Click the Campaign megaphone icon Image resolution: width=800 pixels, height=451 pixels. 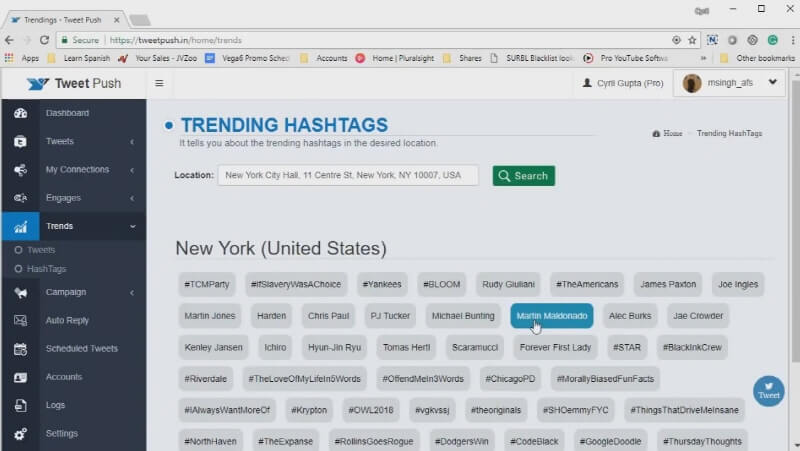coord(20,292)
